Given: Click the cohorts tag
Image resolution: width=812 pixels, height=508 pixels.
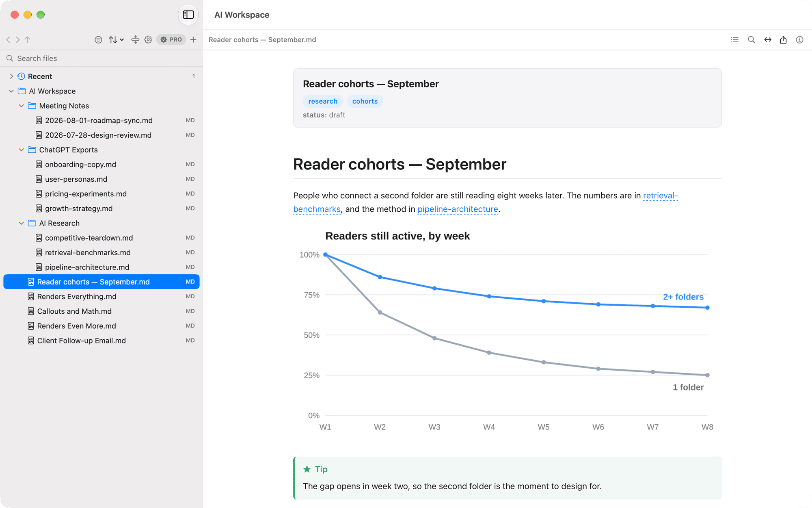Looking at the screenshot, I should click(365, 101).
